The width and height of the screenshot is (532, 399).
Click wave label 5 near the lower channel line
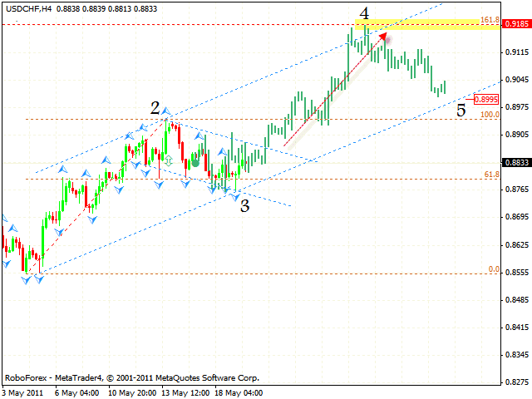click(461, 110)
